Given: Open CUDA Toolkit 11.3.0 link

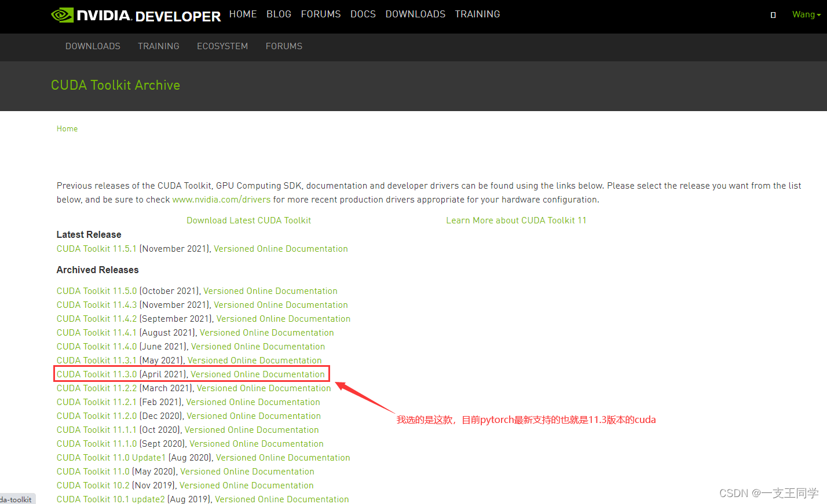Looking at the screenshot, I should (x=97, y=374).
